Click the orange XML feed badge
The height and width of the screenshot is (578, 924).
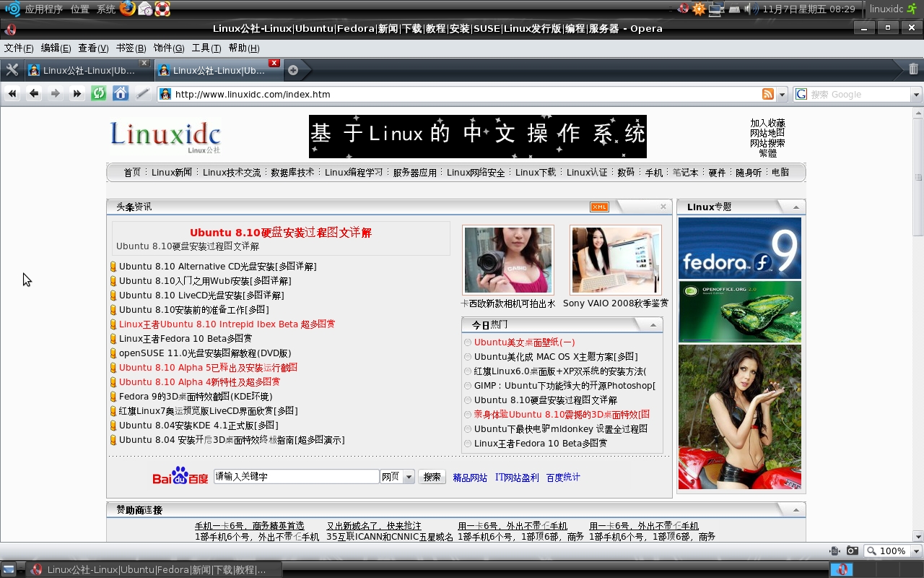point(599,207)
